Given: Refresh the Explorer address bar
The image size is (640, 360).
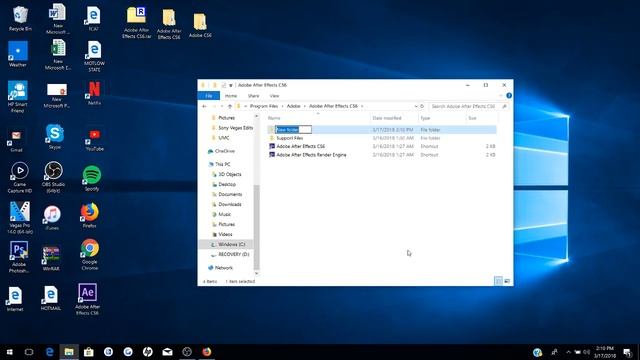Looking at the screenshot, I should coord(422,106).
